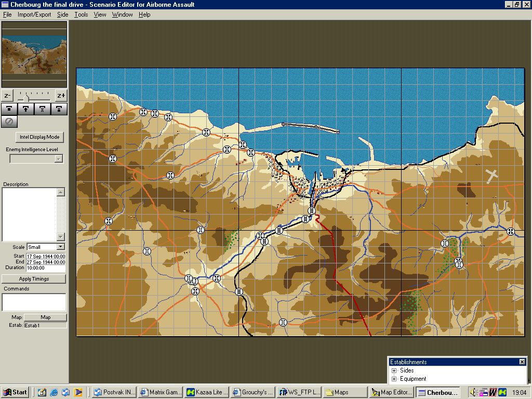This screenshot has width=532, height=399.
Task: Select the bar-over-up-arrow tool icon
Action: point(26,109)
